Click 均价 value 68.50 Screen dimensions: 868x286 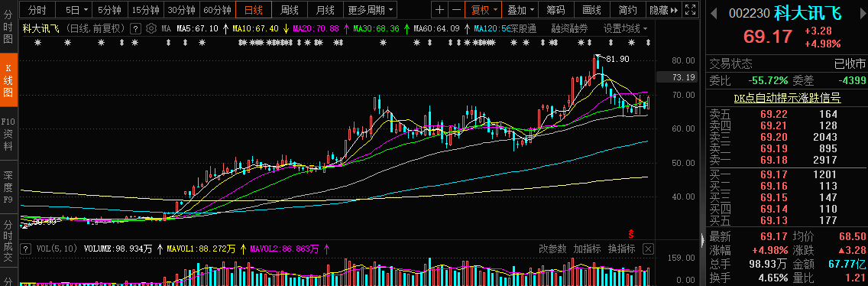[852, 236]
